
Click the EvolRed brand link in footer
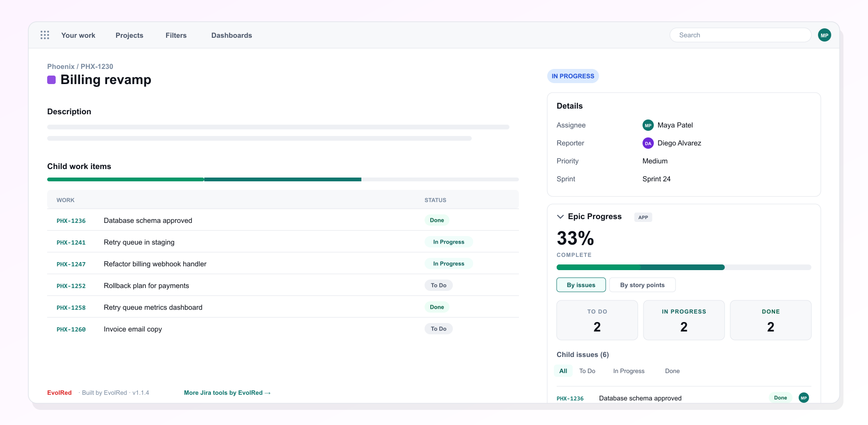[59, 392]
